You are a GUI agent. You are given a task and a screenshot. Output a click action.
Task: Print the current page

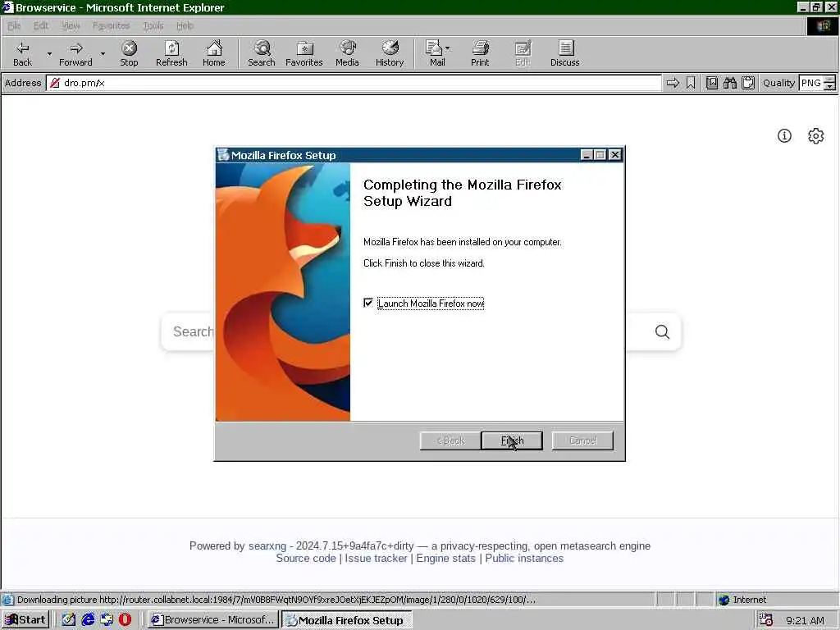[x=480, y=53]
